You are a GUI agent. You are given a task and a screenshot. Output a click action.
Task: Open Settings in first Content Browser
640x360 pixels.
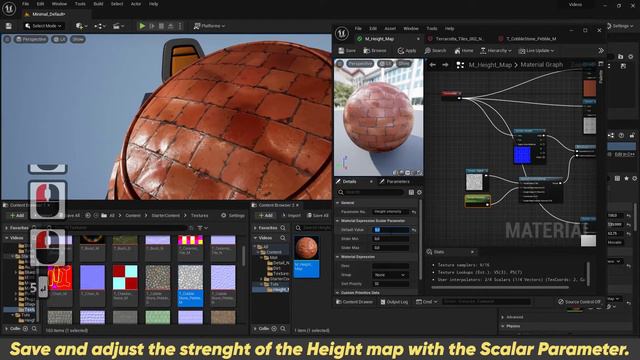233,216
